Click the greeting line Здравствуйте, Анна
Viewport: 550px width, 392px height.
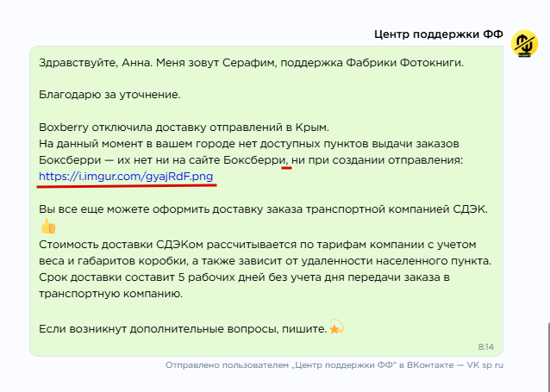251,63
